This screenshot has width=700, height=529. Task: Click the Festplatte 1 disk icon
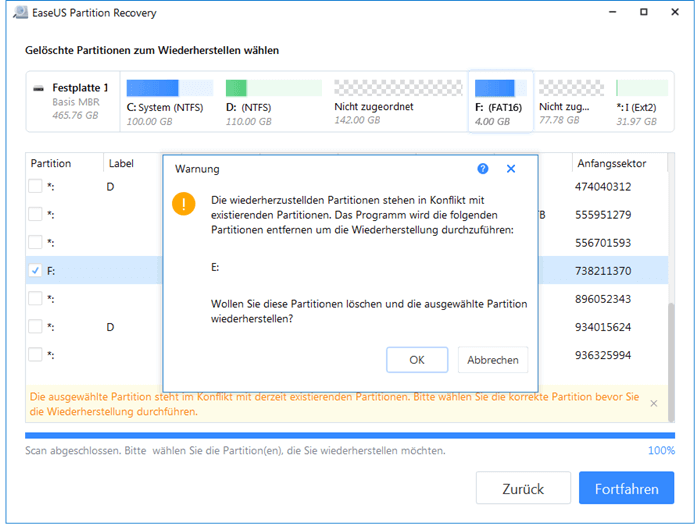click(39, 88)
